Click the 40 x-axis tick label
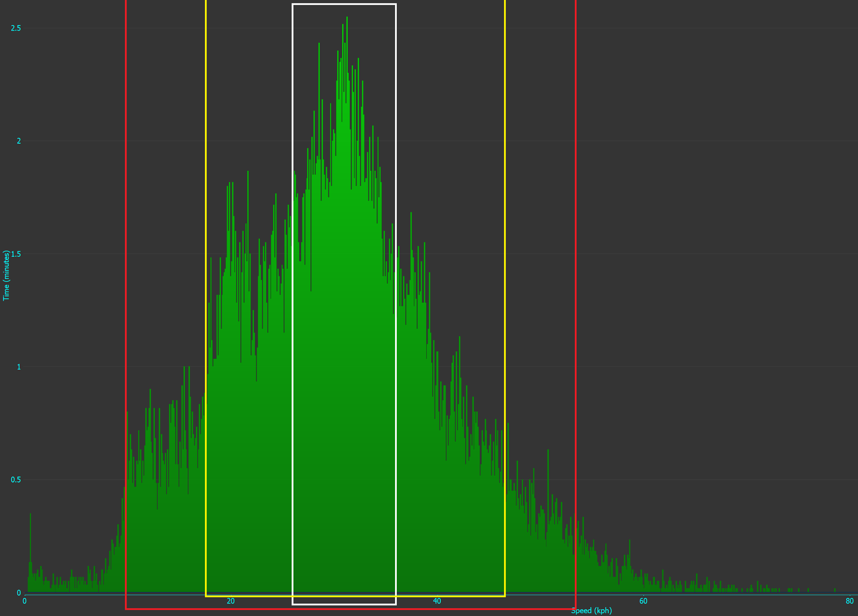 coord(437,601)
